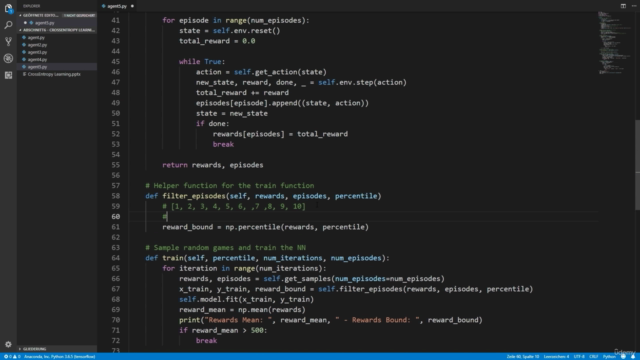Image resolution: width=640 pixels, height=360 pixels.
Task: Click the Anaconda Python interpreter status item
Action: [x=60, y=356]
